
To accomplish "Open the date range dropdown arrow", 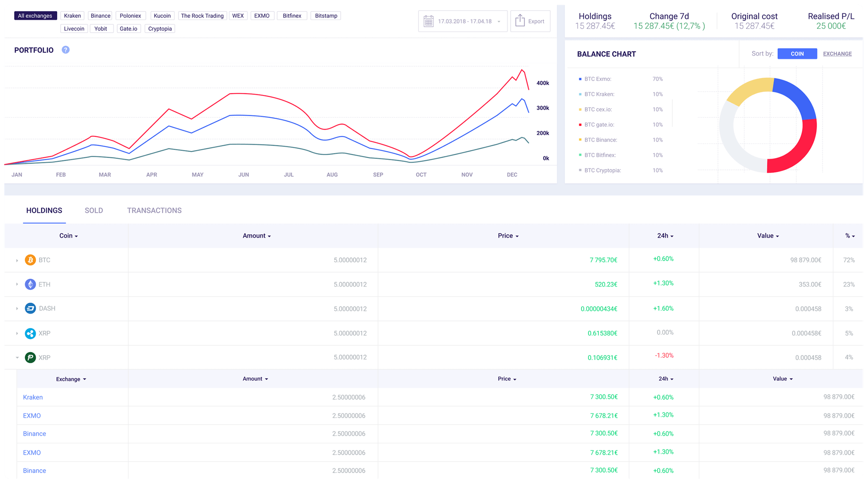I will tap(499, 22).
